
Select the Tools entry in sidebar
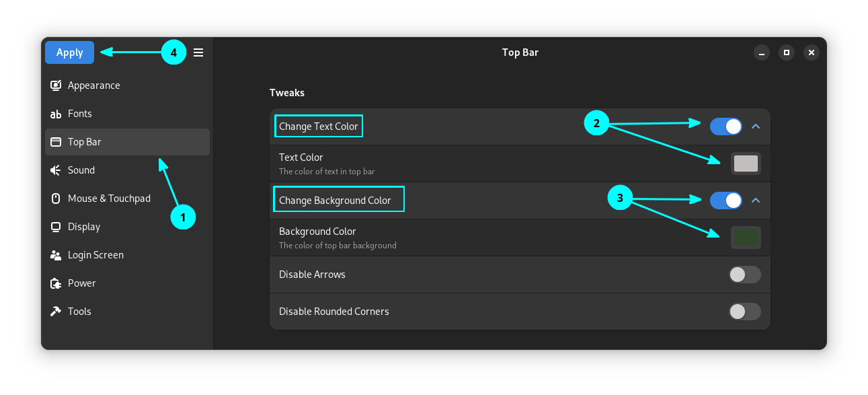pyautogui.click(x=79, y=312)
